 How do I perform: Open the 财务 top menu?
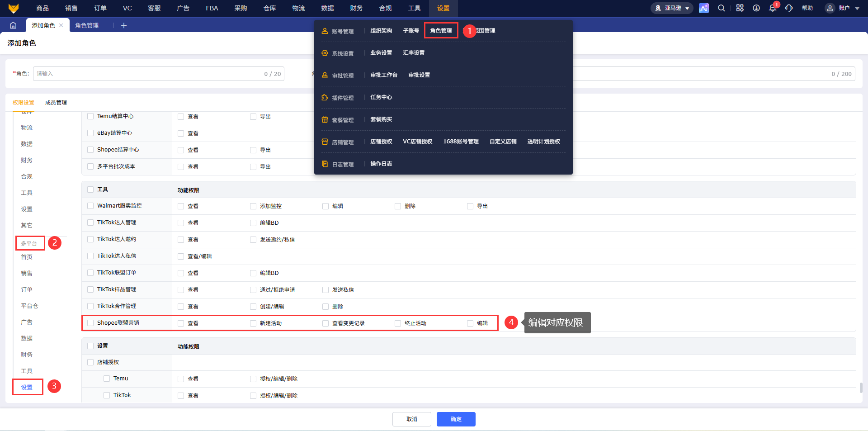pos(356,8)
